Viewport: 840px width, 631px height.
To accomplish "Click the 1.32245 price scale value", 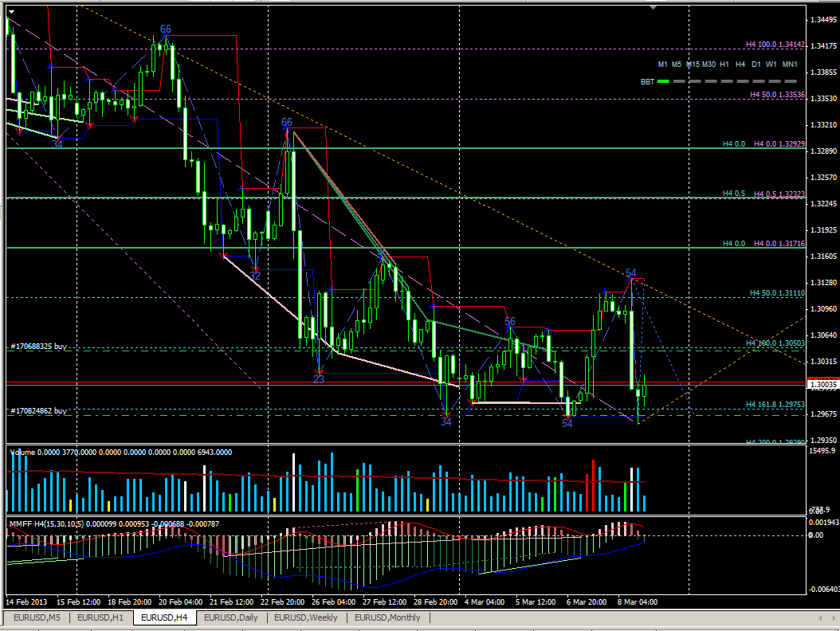I will pyautogui.click(x=823, y=203).
